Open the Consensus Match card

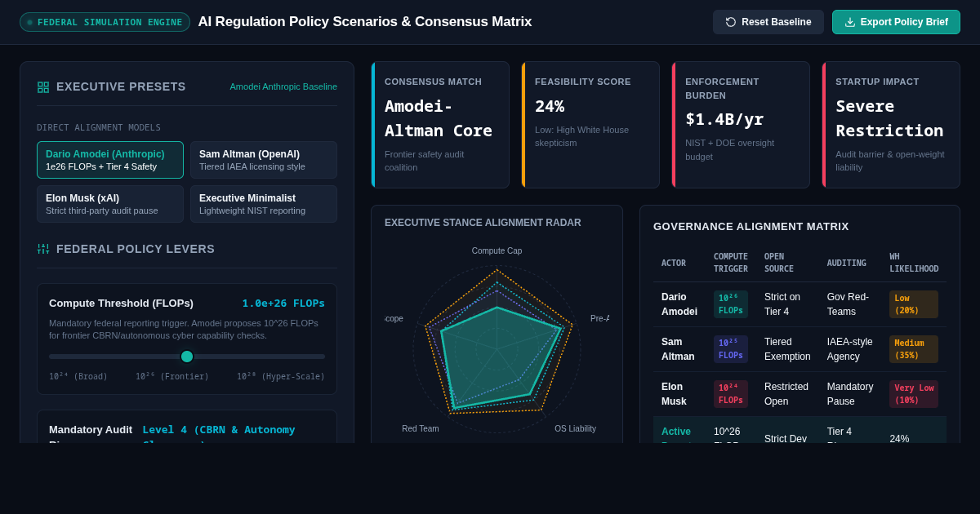pyautogui.click(x=440, y=125)
